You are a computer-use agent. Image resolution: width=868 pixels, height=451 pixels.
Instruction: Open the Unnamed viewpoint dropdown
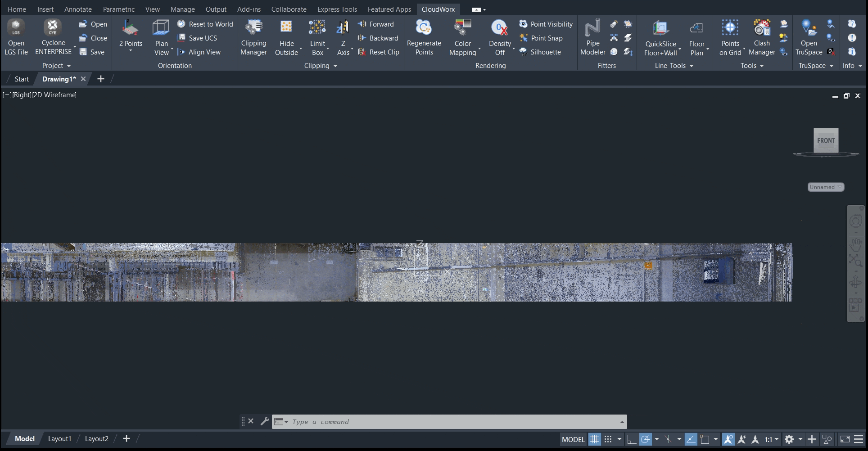click(x=840, y=187)
